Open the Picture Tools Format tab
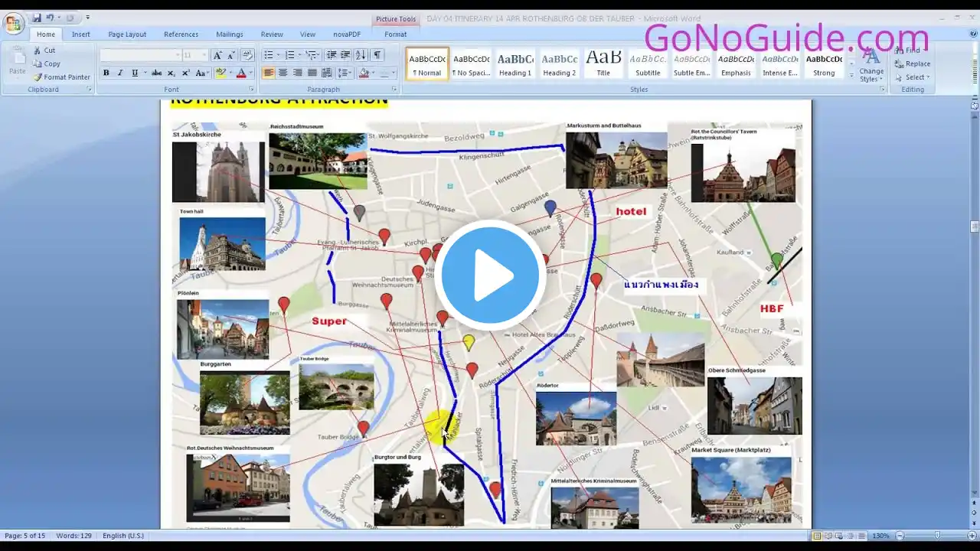The width and height of the screenshot is (980, 551). (x=395, y=34)
